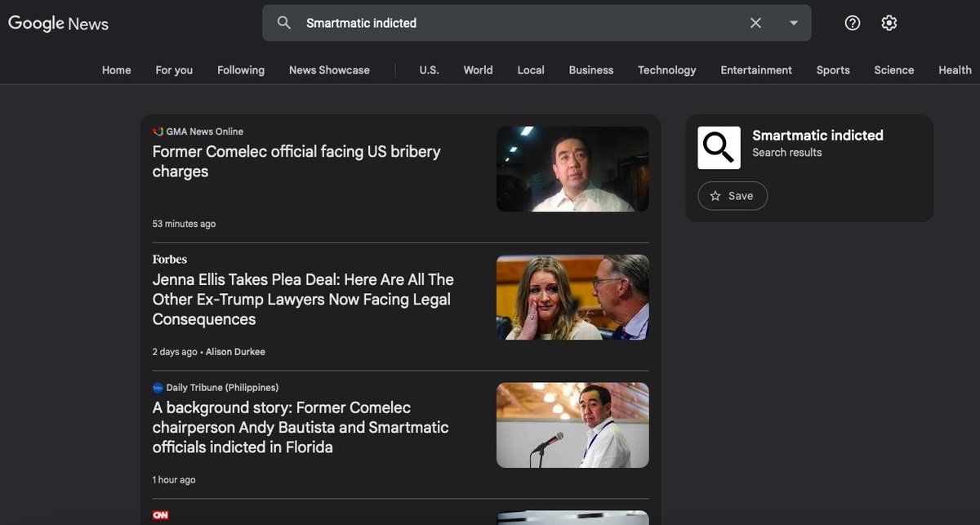The image size is (980, 525).
Task: Open the Local section
Action: click(531, 70)
